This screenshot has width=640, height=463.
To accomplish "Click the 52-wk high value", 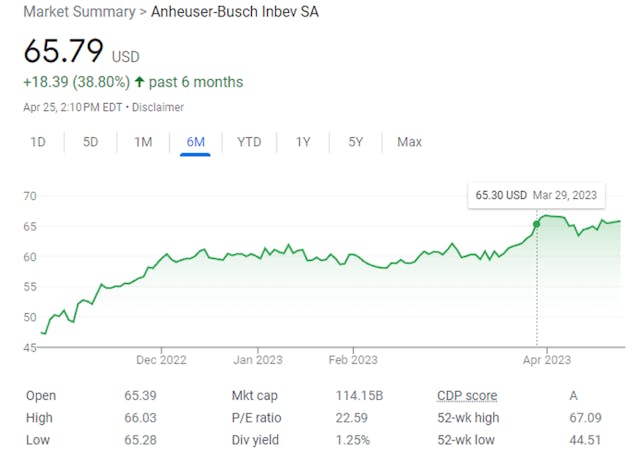I will pyautogui.click(x=586, y=418).
